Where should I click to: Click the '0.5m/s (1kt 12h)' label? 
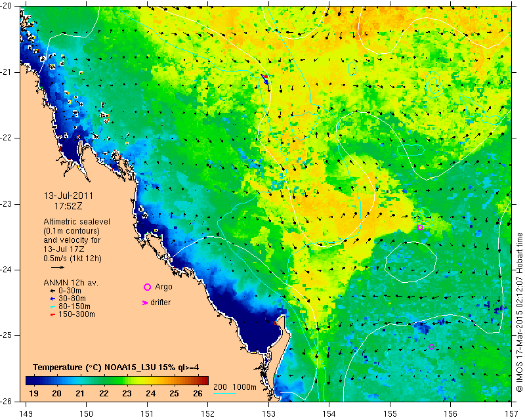click(x=72, y=258)
